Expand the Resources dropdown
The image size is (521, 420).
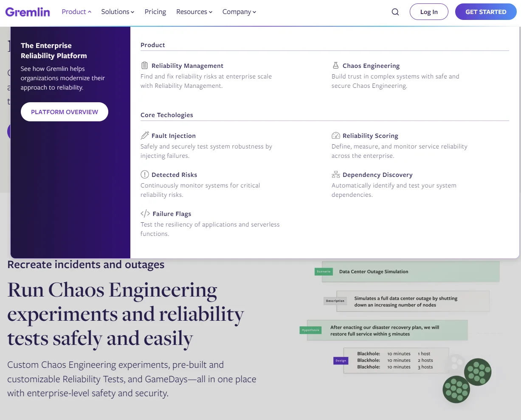click(194, 12)
